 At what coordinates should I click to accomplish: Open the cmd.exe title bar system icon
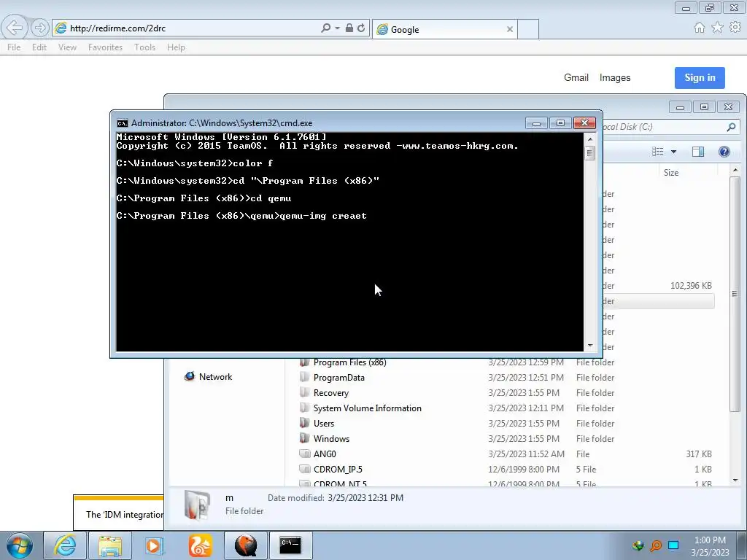pyautogui.click(x=123, y=123)
